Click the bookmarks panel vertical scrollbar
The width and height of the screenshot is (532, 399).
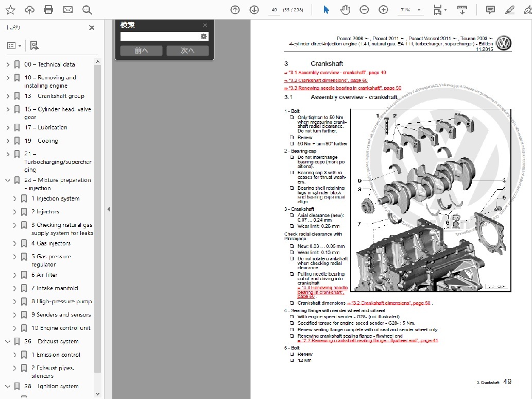[x=98, y=218]
